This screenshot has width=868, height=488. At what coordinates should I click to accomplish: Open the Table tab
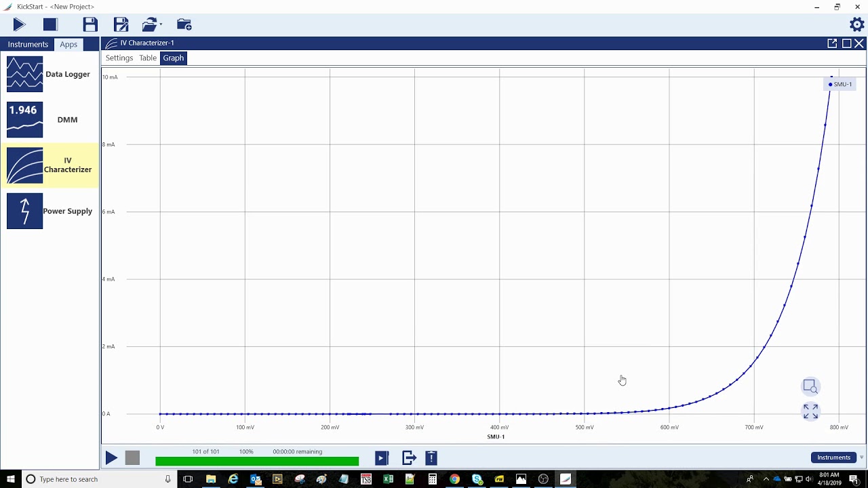148,58
